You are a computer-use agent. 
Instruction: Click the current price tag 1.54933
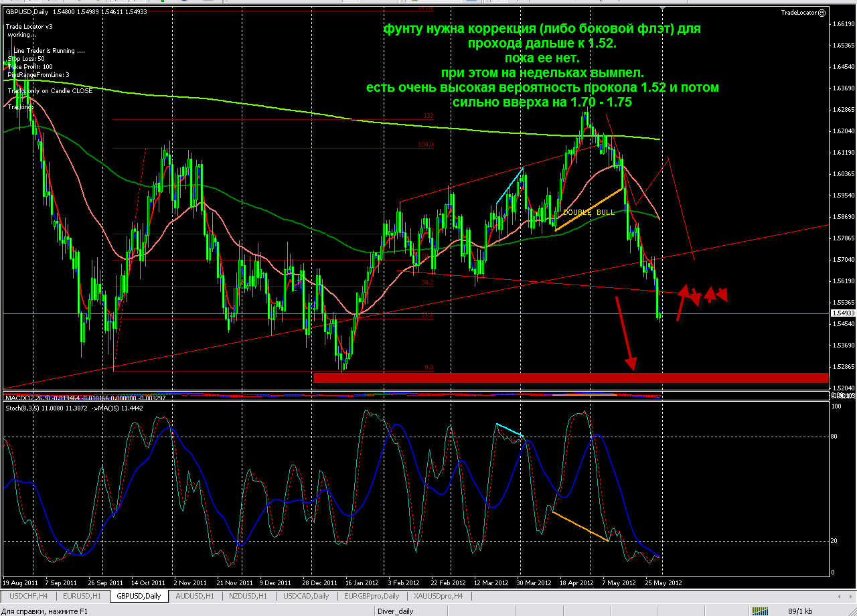tap(843, 313)
